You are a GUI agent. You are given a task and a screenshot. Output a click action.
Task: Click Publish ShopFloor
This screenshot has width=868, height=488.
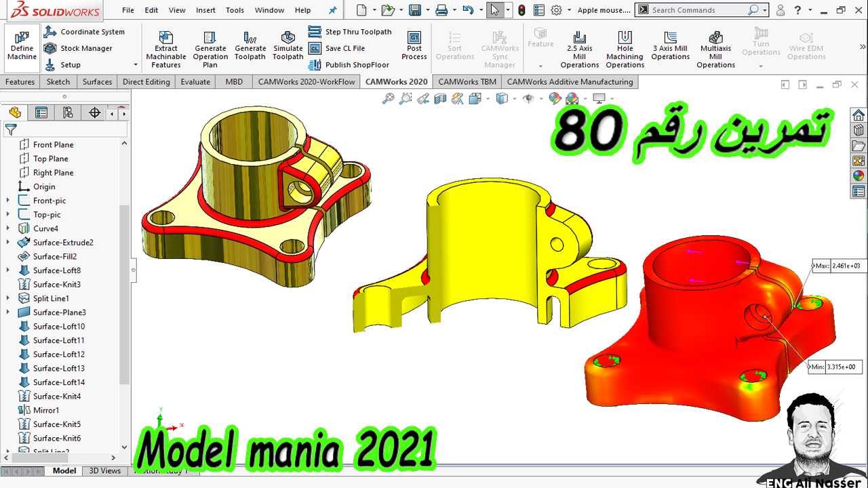[x=349, y=65]
